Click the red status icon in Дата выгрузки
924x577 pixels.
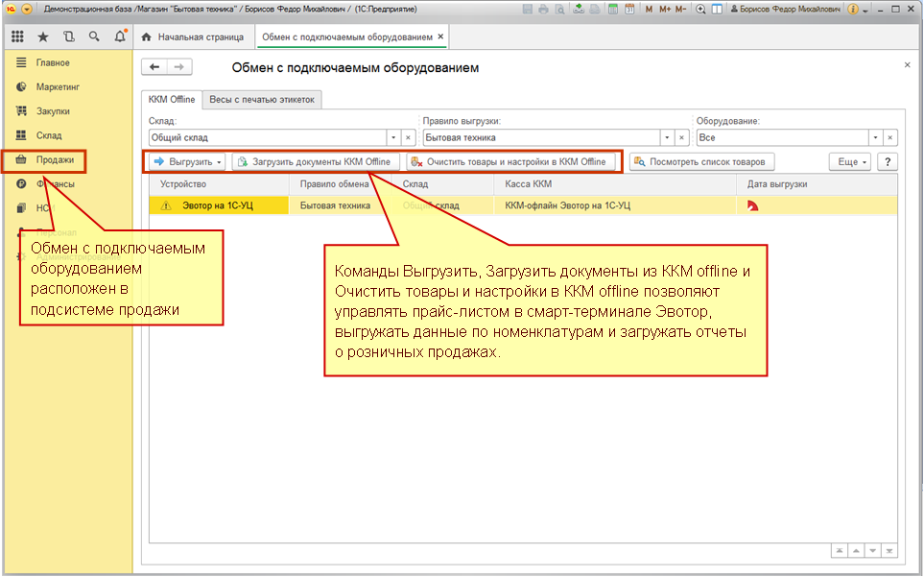pyautogui.click(x=752, y=205)
